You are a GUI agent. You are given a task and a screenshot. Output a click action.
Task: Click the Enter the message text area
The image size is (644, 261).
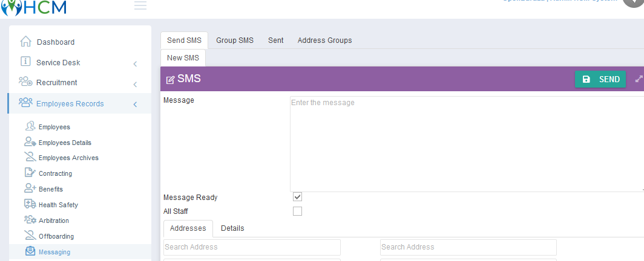point(467,144)
